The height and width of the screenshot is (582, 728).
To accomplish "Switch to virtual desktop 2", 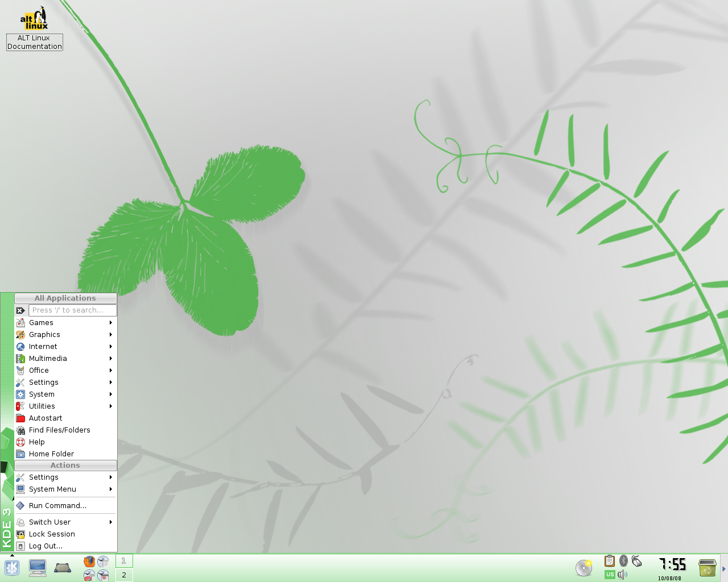I will coord(124,575).
